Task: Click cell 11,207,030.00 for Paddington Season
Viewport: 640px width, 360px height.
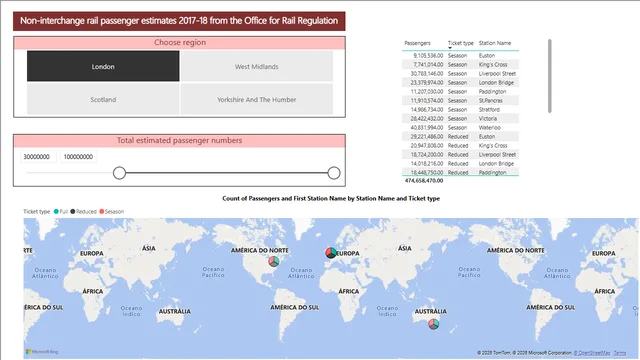Action: (x=427, y=91)
